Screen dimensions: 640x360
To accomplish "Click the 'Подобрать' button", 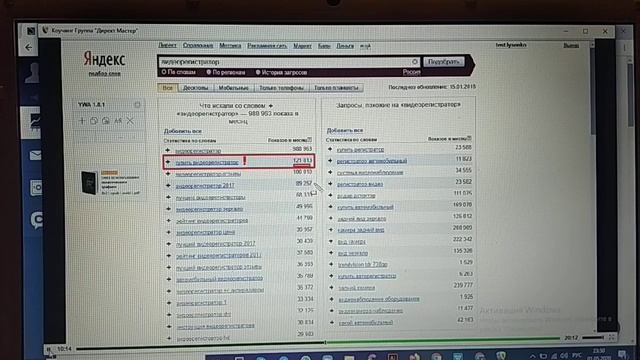I will click(x=444, y=62).
